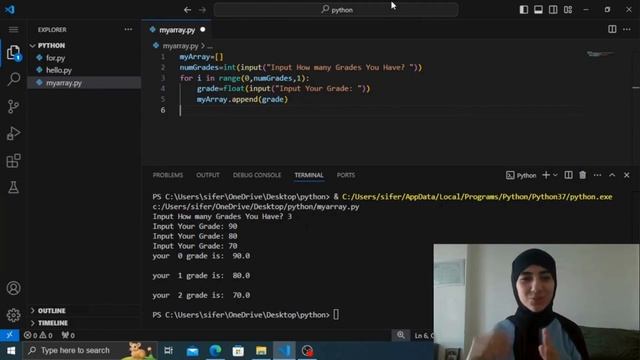Go back with the navigation arrow
Viewport: 640px width, 360px height.
tap(187, 10)
